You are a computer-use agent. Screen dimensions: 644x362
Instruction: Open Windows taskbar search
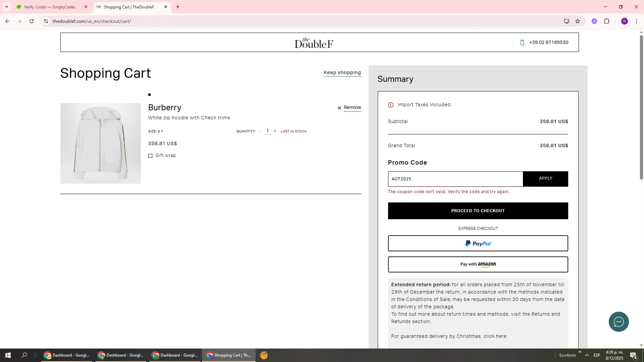24,355
